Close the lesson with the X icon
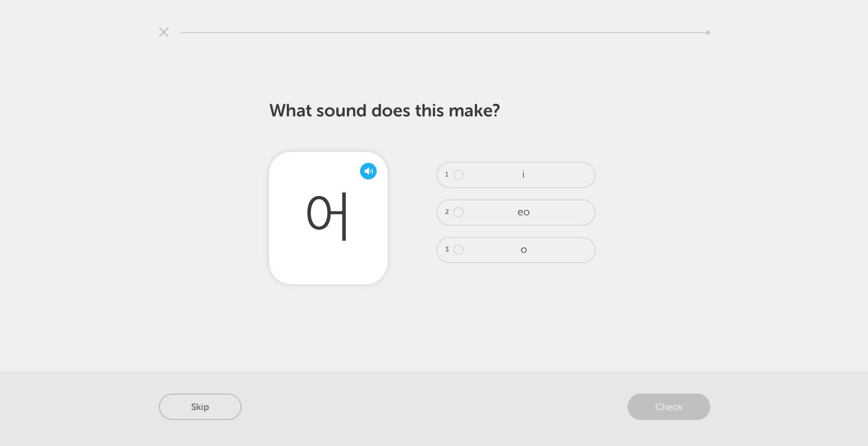Viewport: 868px width, 446px height. click(164, 32)
